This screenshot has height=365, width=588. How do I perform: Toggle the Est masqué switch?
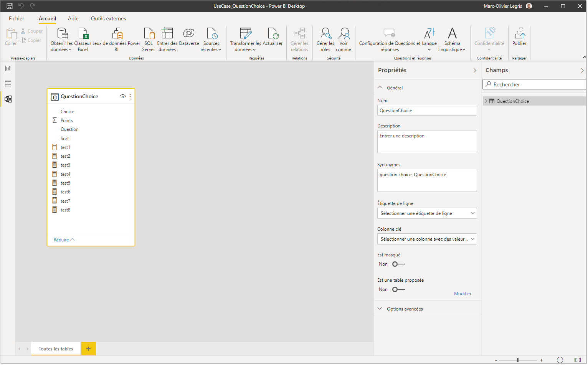399,264
